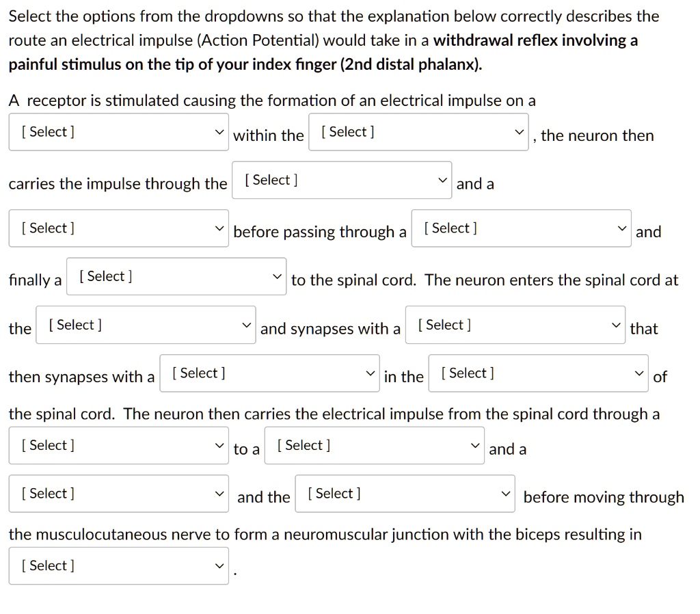Click the chevron after 'within the'

click(521, 131)
